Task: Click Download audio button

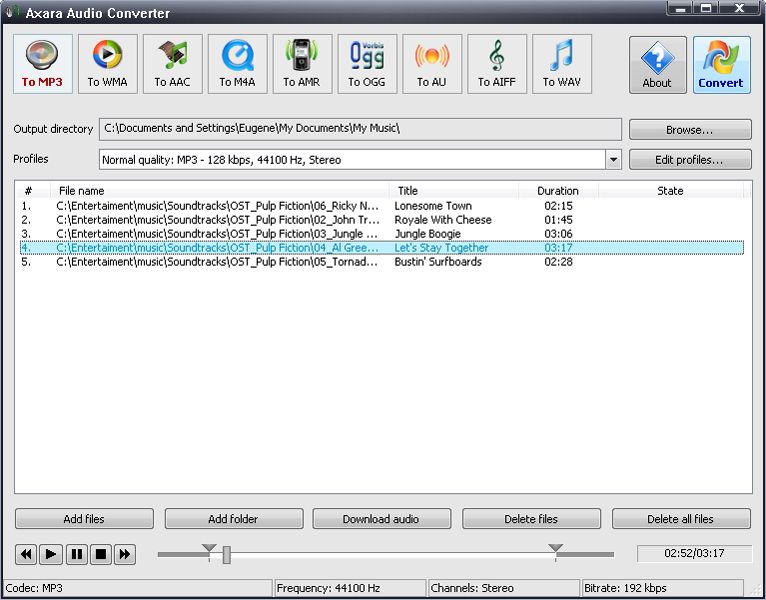Action: pyautogui.click(x=382, y=519)
